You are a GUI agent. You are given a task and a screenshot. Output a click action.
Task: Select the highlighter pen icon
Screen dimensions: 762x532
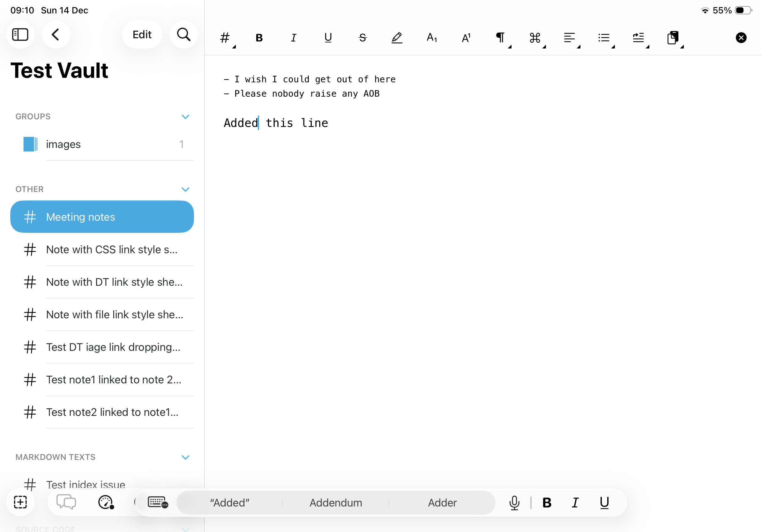[397, 38]
